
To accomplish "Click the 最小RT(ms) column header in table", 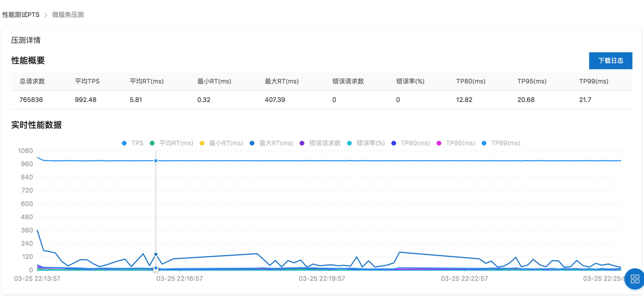I will pyautogui.click(x=214, y=81).
